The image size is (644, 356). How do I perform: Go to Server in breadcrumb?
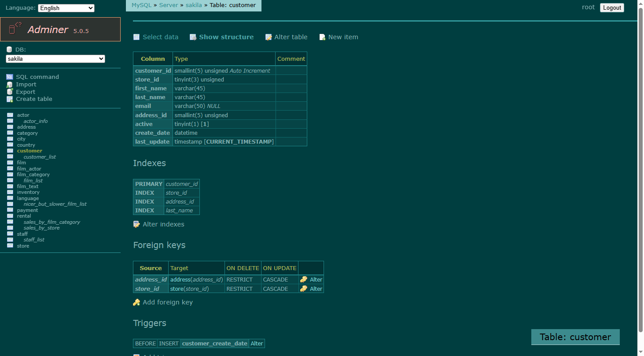[x=169, y=5]
